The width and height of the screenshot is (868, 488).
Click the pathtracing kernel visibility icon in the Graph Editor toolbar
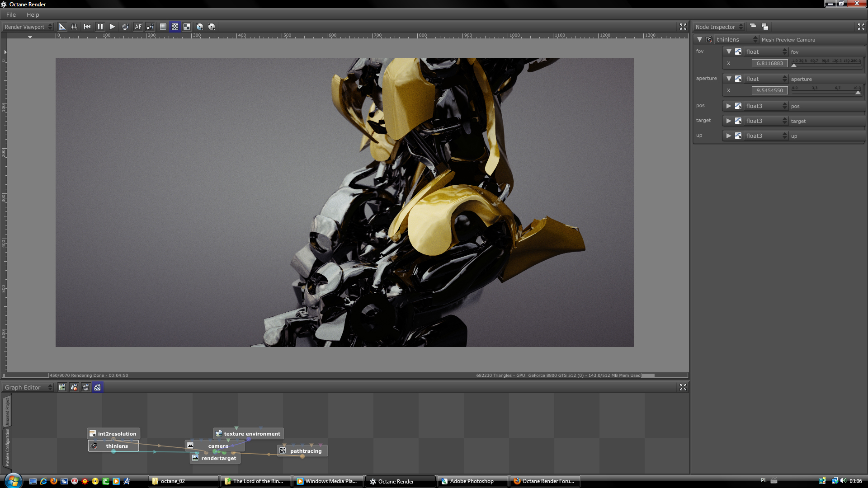pyautogui.click(x=98, y=387)
